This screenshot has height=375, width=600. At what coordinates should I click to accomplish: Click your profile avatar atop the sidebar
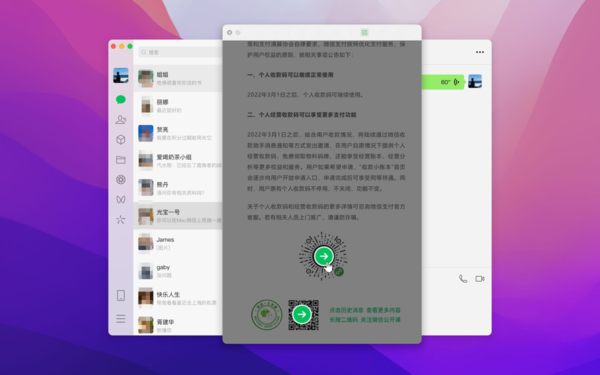click(x=121, y=75)
